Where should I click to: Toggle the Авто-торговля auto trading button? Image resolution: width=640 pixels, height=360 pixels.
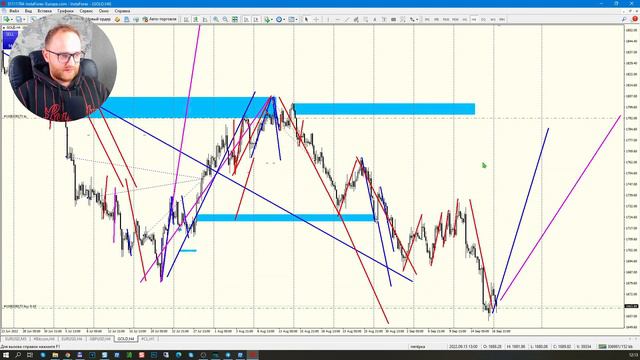(160, 19)
